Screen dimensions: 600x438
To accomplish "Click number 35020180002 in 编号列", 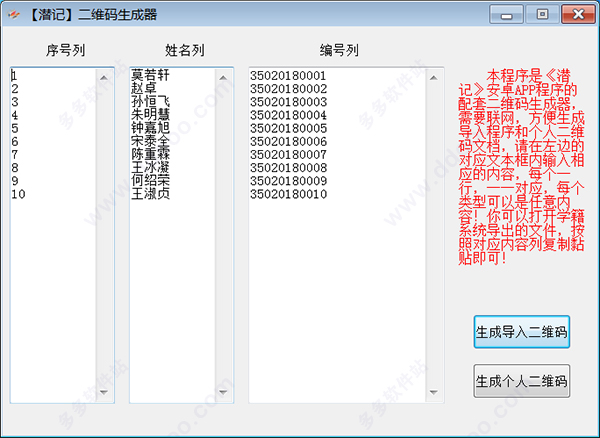I will (x=289, y=89).
